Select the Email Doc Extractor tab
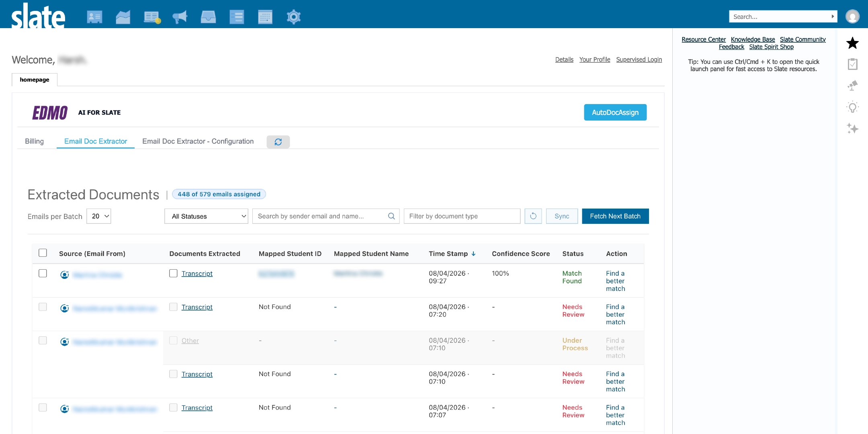This screenshot has height=434, width=868. [96, 141]
